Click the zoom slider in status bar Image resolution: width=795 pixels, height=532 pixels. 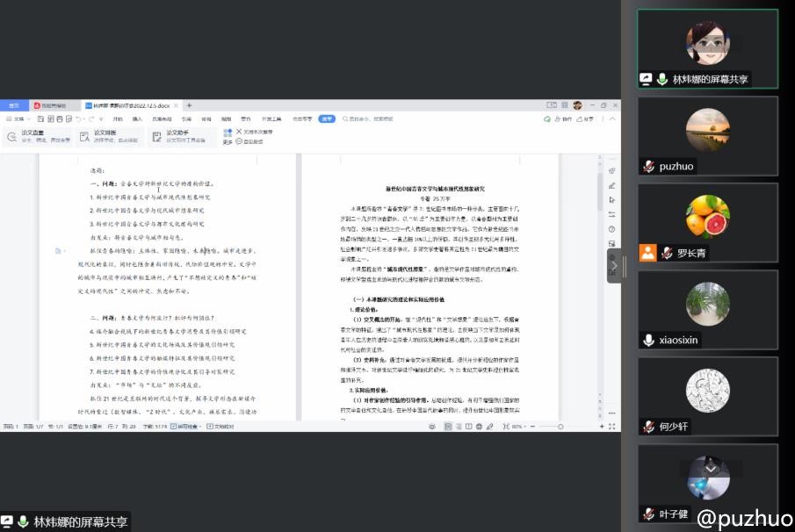tap(561, 427)
